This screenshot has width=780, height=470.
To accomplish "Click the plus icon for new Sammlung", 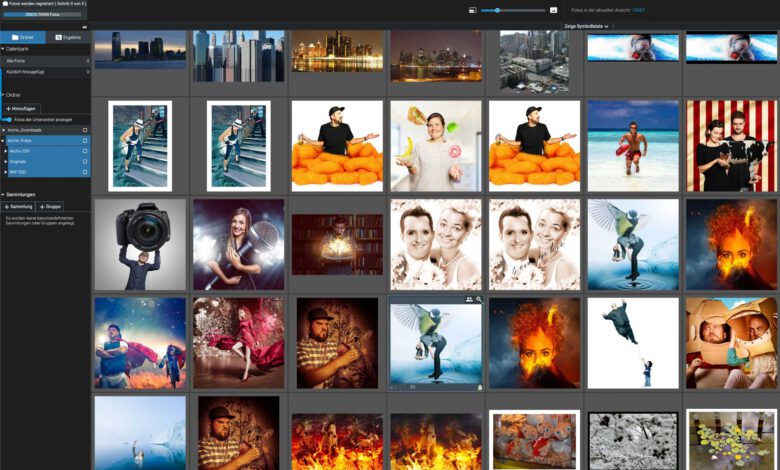I will [7, 205].
